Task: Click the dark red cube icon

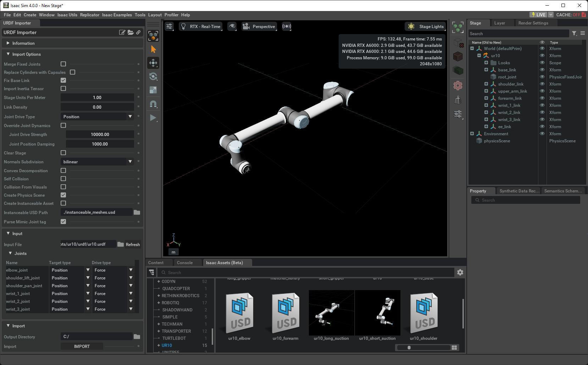Action: (458, 56)
